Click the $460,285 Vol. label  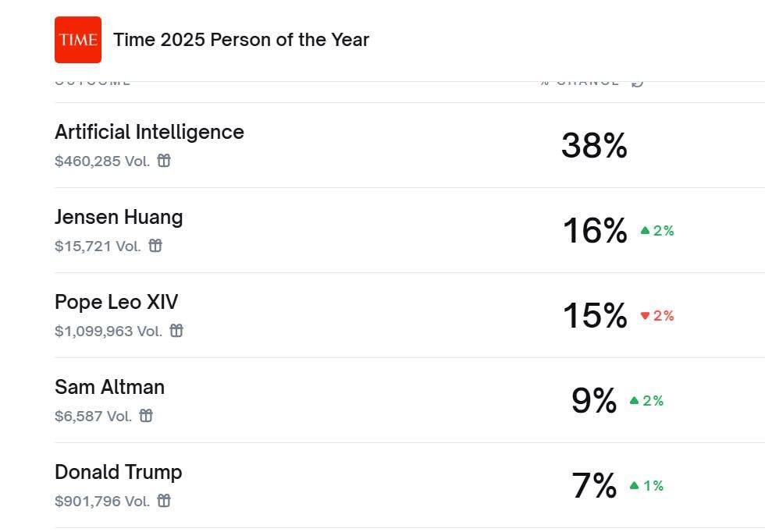click(x=102, y=161)
